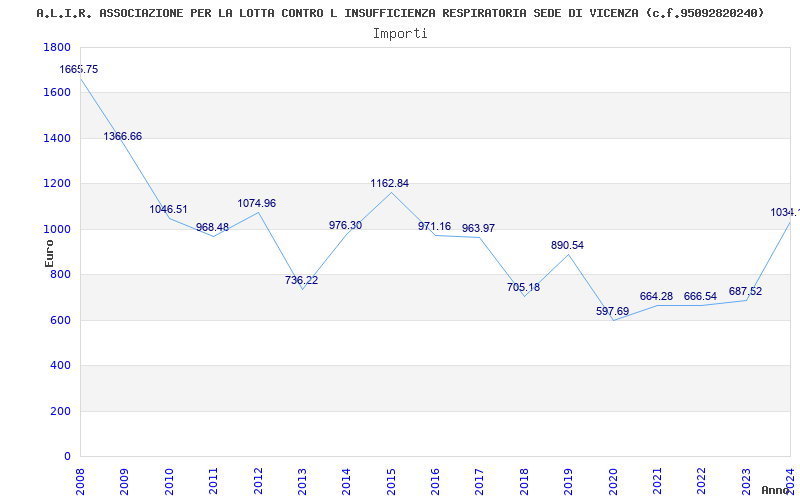Viewport: 800px width, 500px height.
Task: Click the y-axis value 1000
Action: click(57, 230)
